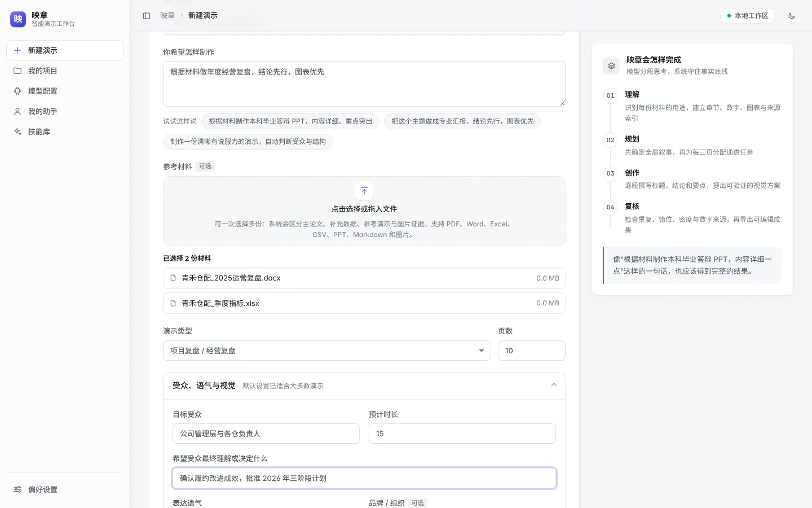Click the sparkle icon for 技能库
This screenshot has height=508, width=812.
pyautogui.click(x=17, y=132)
